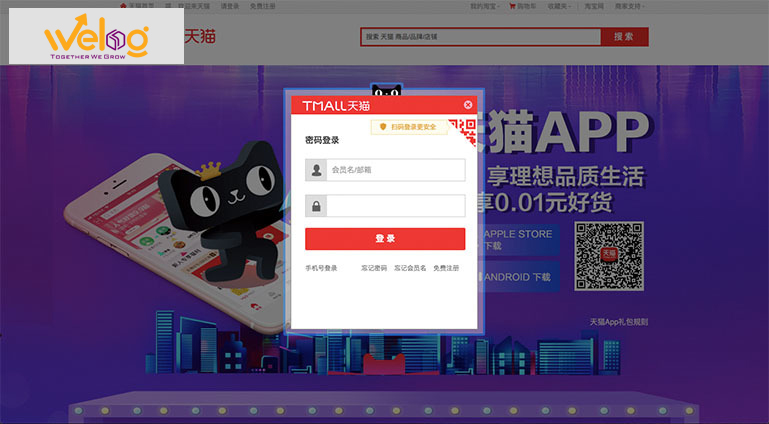Switch to QR code login via corner icon

point(463,131)
